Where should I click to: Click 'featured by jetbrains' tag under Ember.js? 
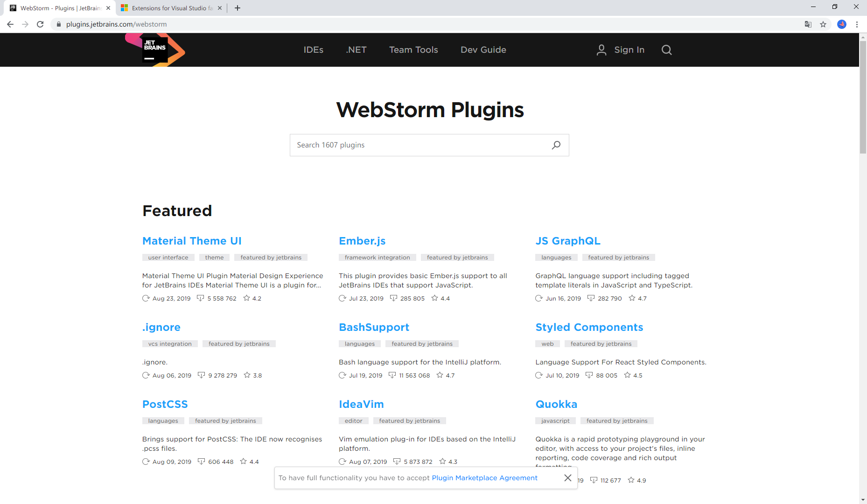tap(457, 258)
